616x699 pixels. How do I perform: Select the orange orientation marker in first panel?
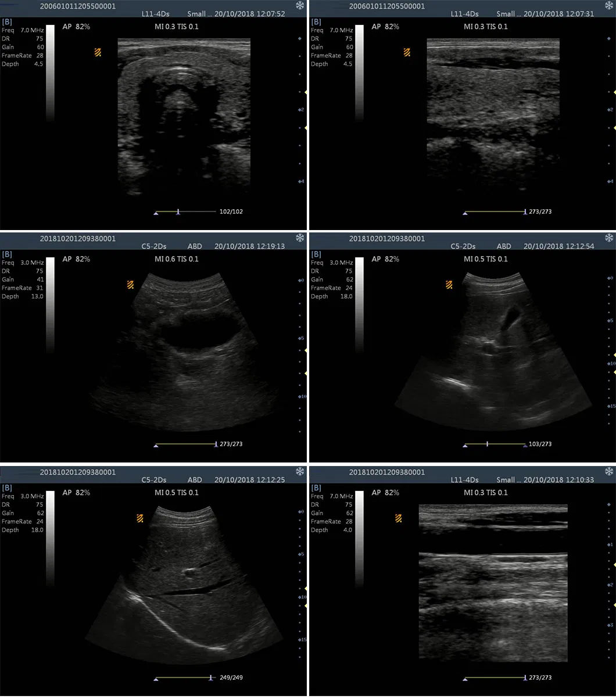coord(97,52)
